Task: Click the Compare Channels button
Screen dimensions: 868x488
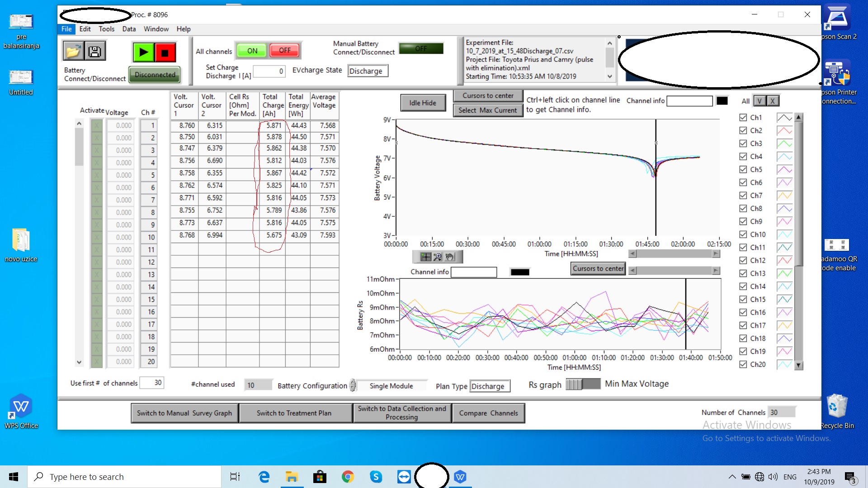Action: click(488, 413)
